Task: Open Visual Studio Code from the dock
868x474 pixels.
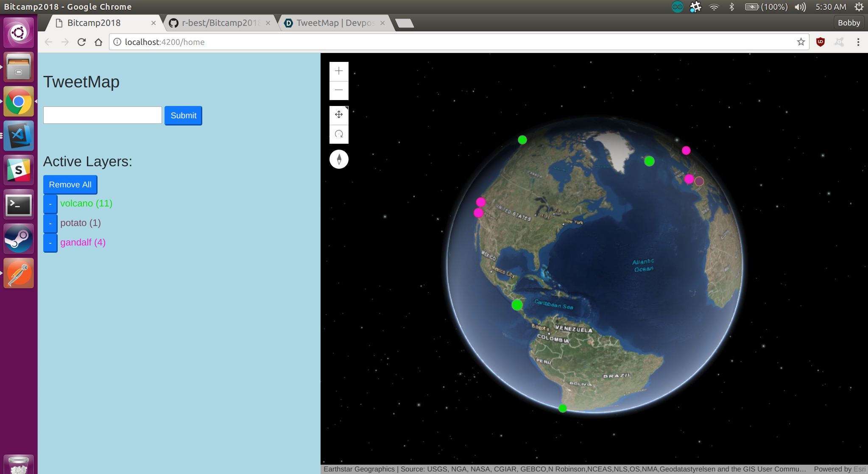Action: (19, 136)
